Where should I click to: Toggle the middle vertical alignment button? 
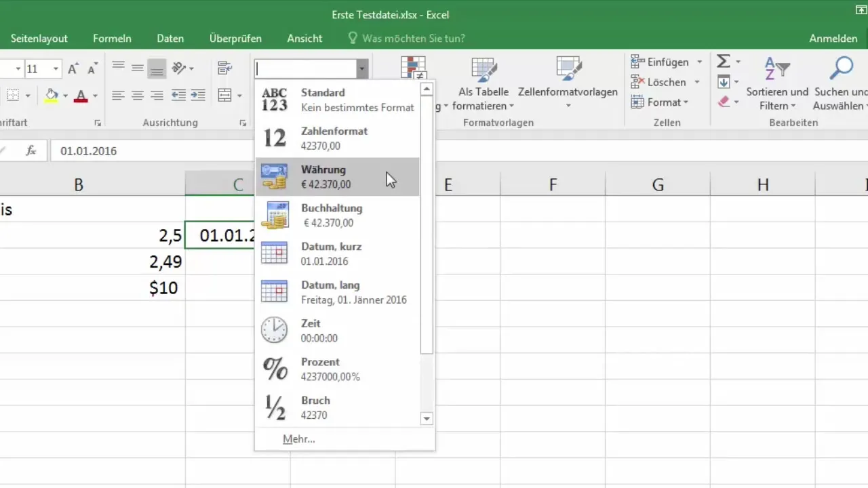click(138, 68)
